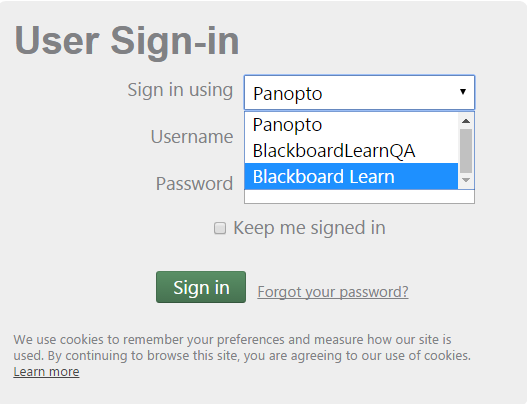Pick the highlighted Blackboard Learn option
This screenshot has height=404, width=527.
point(351,176)
